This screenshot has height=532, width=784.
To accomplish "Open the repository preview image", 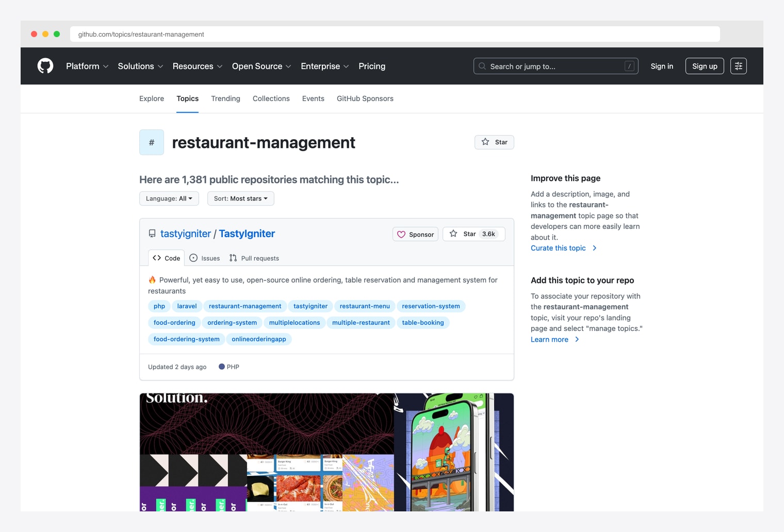I will 326,452.
